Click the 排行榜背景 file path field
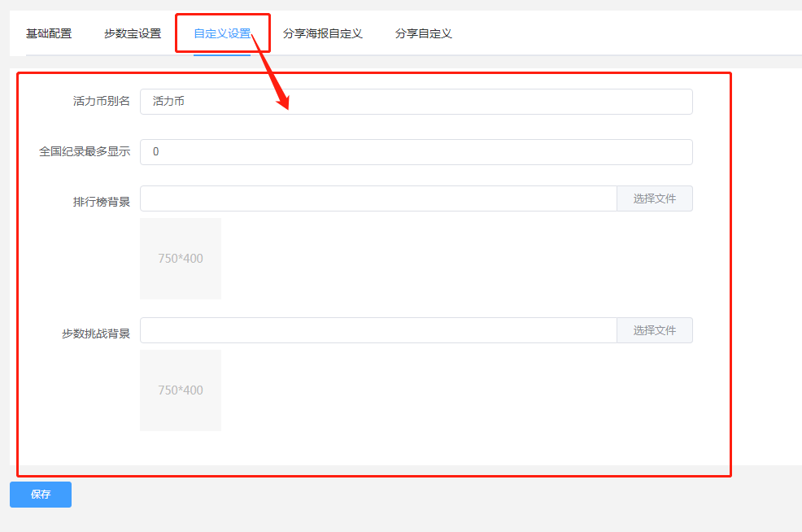This screenshot has width=802, height=532. pyautogui.click(x=378, y=198)
